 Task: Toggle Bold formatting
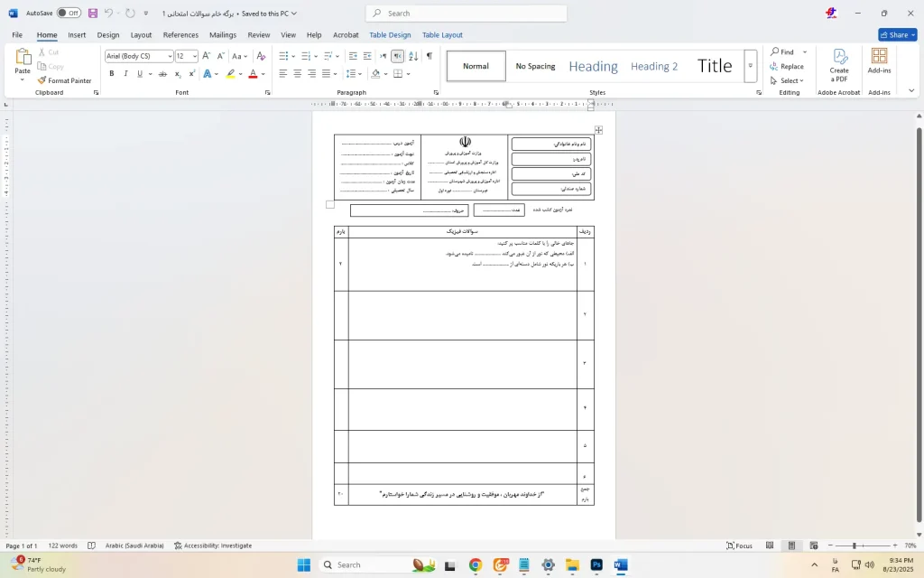pos(111,74)
